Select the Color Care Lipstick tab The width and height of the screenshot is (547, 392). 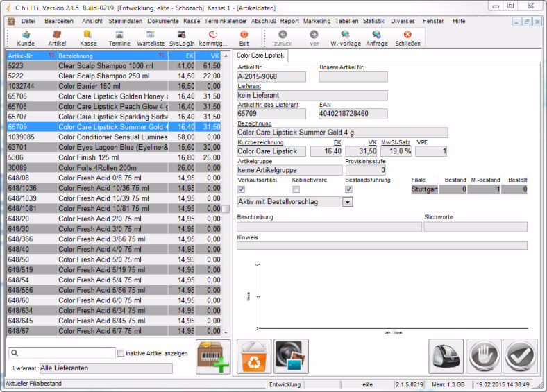[260, 56]
